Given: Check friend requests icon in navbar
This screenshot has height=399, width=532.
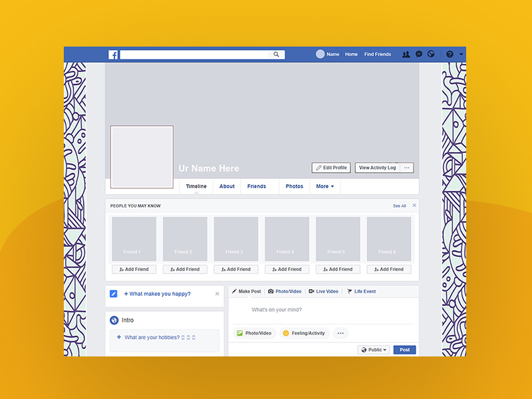Looking at the screenshot, I should coord(406,54).
